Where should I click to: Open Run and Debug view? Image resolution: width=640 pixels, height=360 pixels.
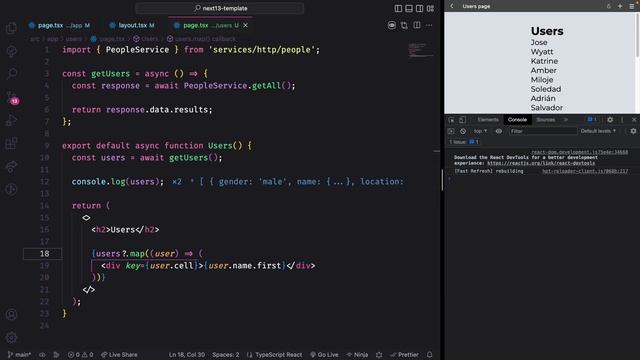click(x=11, y=120)
